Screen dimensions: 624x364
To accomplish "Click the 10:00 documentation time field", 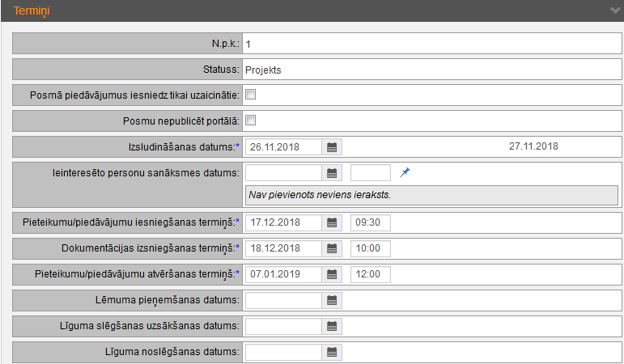I will [x=371, y=248].
